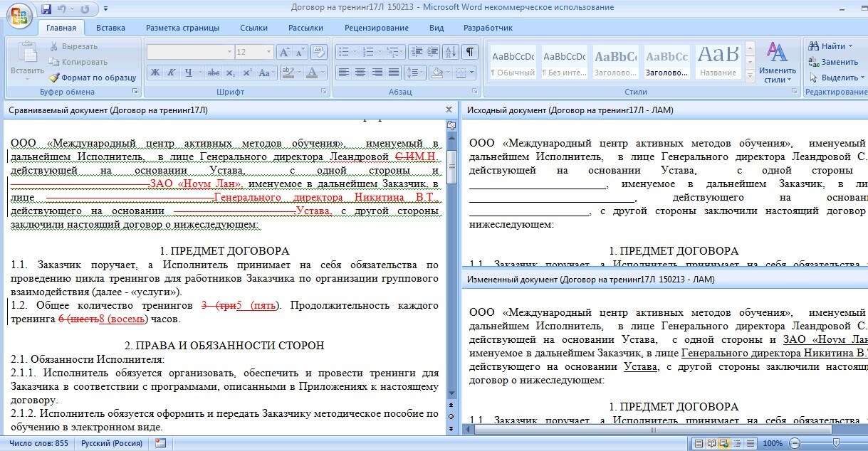
Task: Switch to the Вставка tab
Action: click(110, 28)
